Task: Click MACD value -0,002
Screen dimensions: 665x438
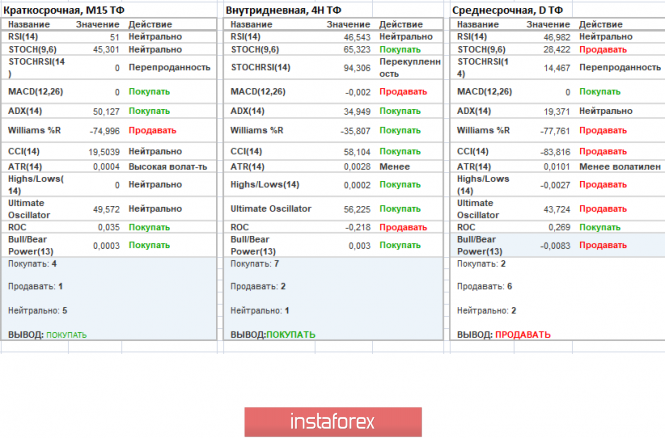Action: point(358,92)
